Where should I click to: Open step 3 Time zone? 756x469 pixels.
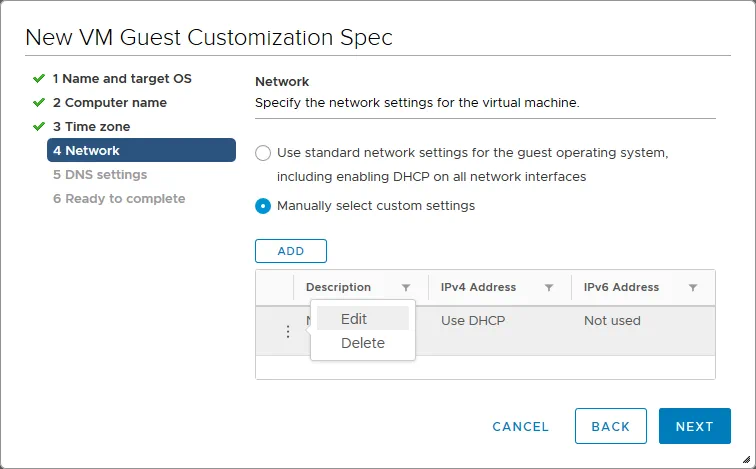91,127
